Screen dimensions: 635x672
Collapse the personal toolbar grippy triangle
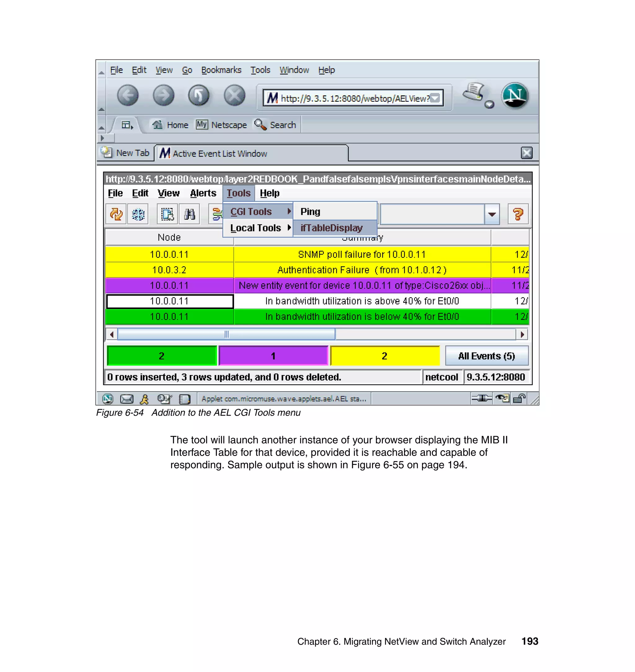101,128
